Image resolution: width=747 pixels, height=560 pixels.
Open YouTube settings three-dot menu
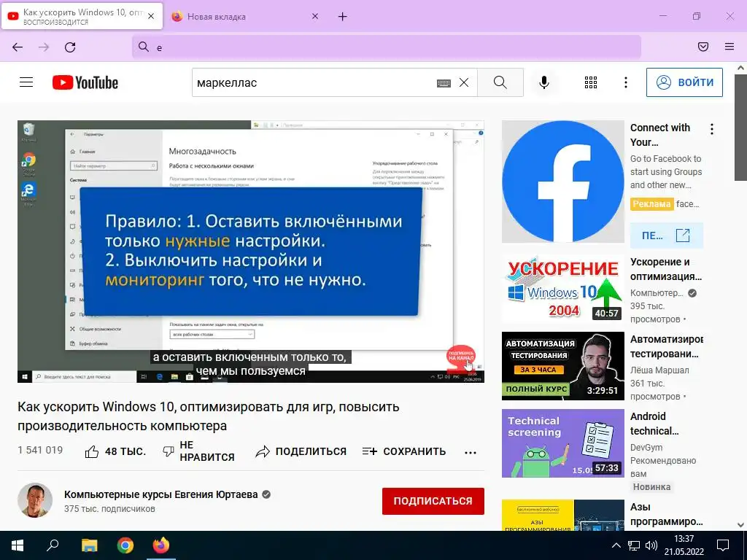click(x=625, y=82)
